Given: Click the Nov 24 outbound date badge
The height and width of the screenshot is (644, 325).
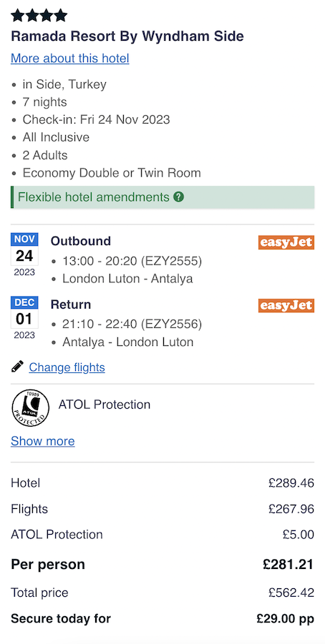Looking at the screenshot, I should click(x=24, y=254).
